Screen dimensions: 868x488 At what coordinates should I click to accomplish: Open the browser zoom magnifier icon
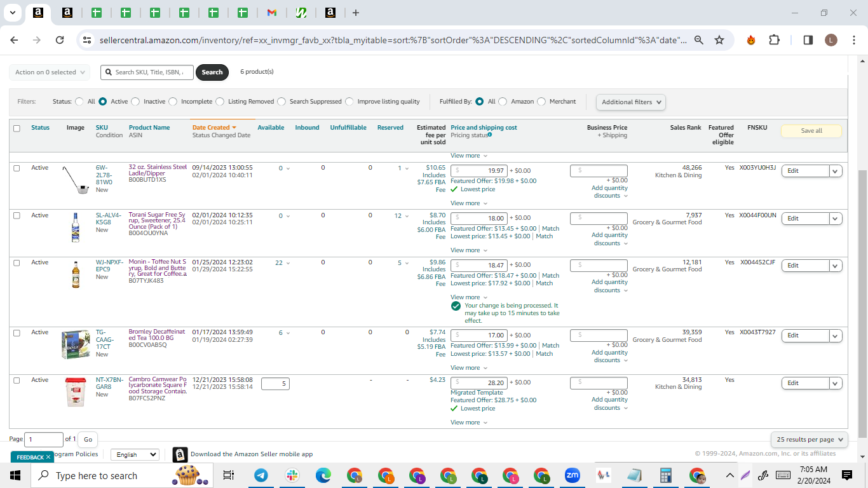[x=699, y=40]
